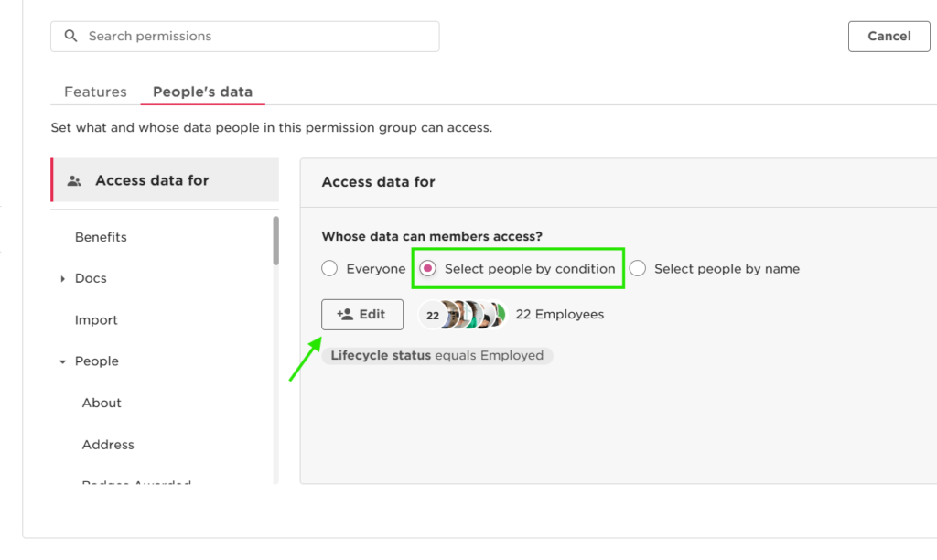The image size is (937, 560).
Task: Collapse the People tree section
Action: [63, 361]
